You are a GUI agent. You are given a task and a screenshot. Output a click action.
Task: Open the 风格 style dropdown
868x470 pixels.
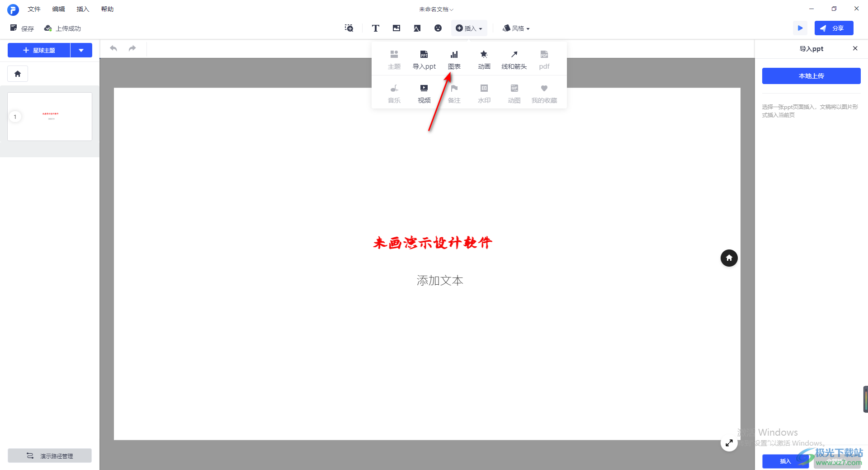click(x=516, y=28)
